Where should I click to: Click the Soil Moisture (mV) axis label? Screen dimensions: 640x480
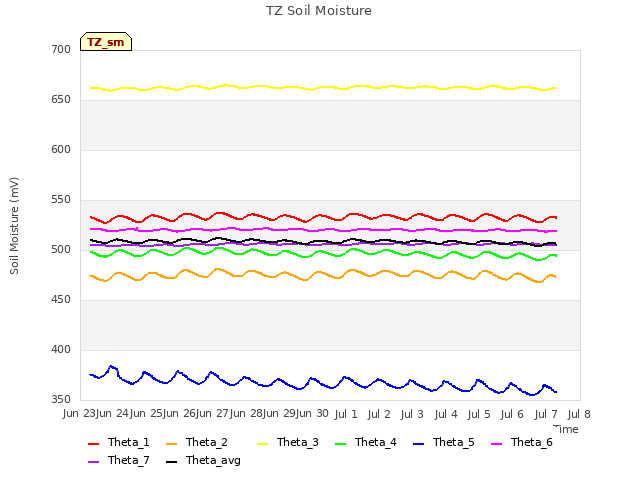[14, 226]
